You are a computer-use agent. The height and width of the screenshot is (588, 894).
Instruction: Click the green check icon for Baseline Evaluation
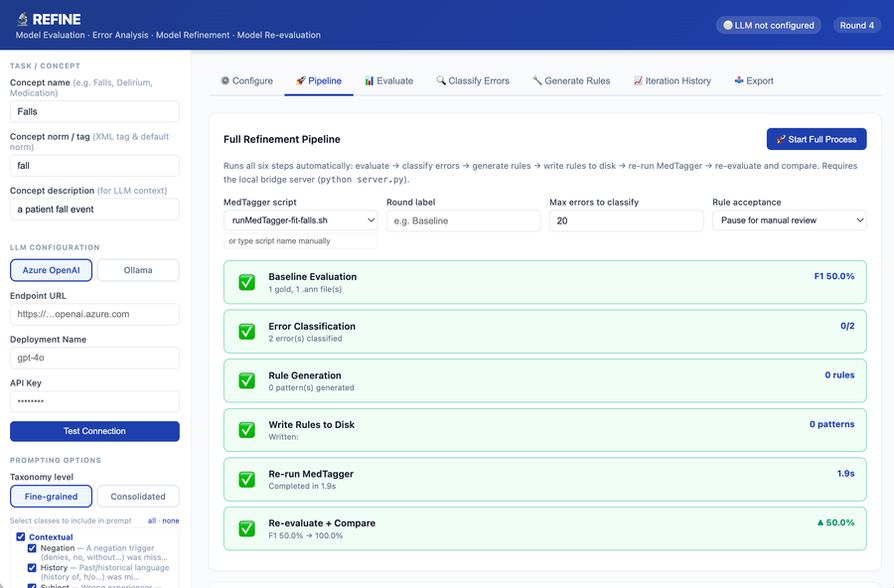click(247, 282)
